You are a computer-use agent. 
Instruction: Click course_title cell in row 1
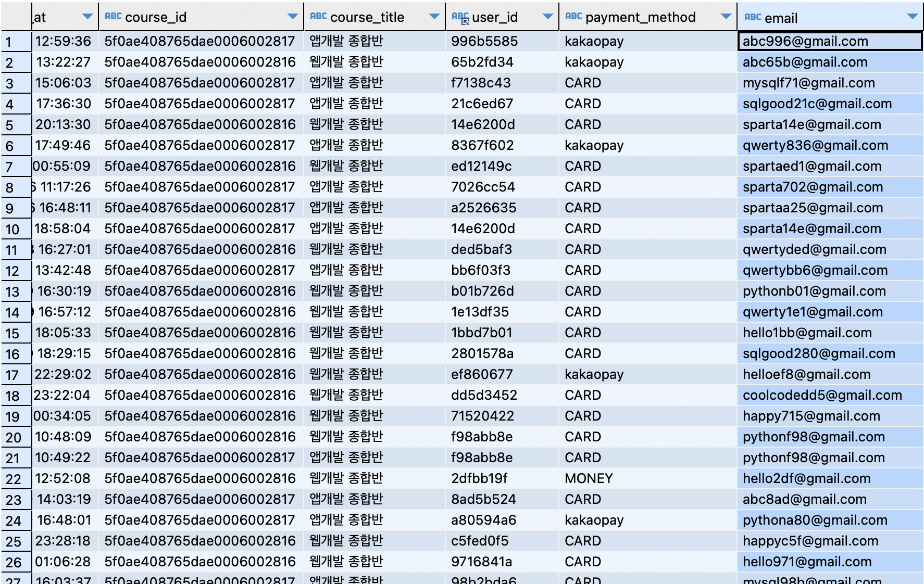374,41
